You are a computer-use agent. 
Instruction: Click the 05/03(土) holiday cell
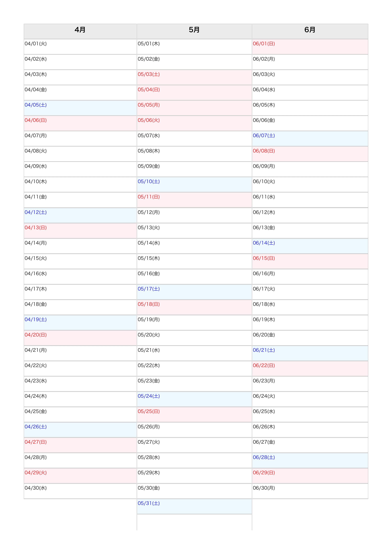point(194,77)
